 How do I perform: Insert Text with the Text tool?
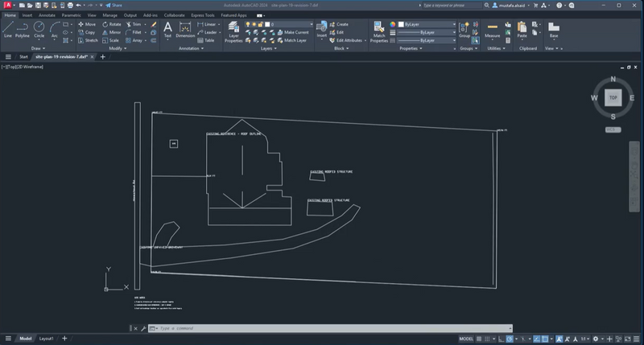pyautogui.click(x=167, y=30)
